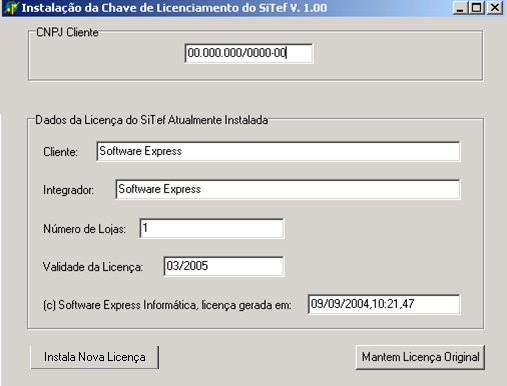
Task: Click the 'Integrador:' label
Action: click(69, 190)
